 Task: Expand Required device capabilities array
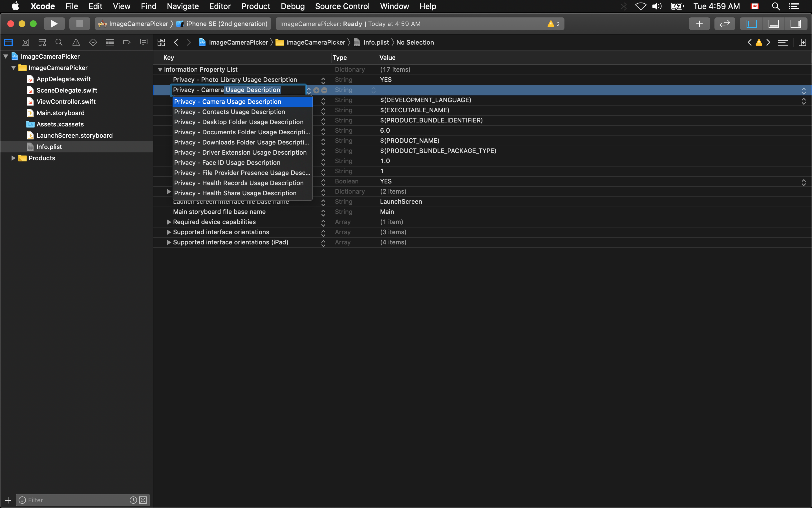tap(169, 222)
